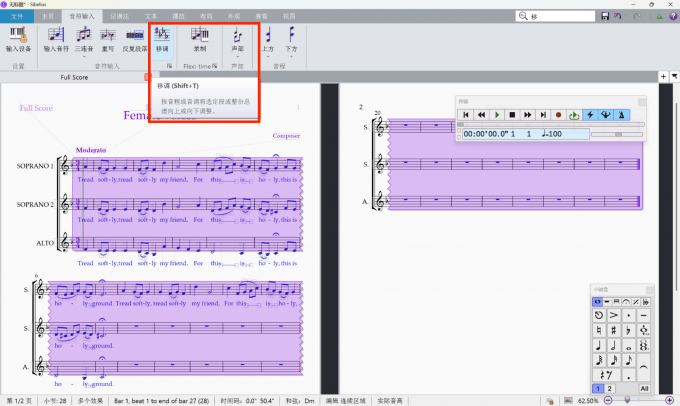Viewport: 680px width, 406px height.
Task: Click the 输入音符 input notes tool
Action: [x=56, y=39]
